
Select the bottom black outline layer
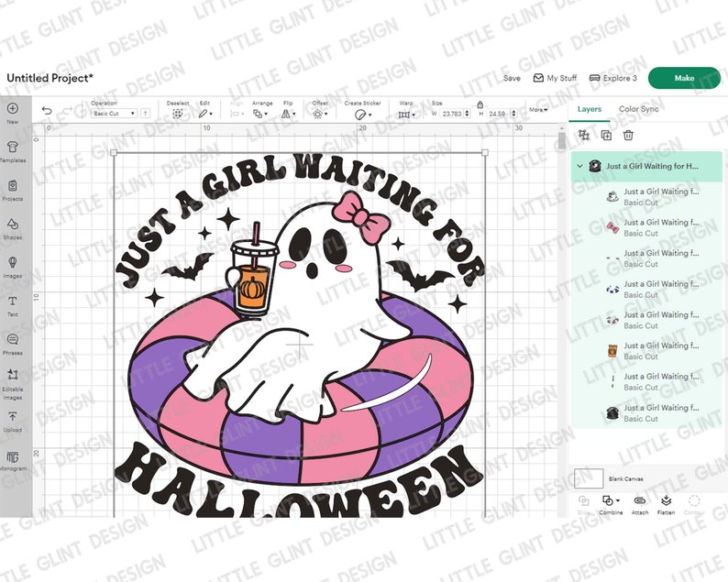(646, 412)
